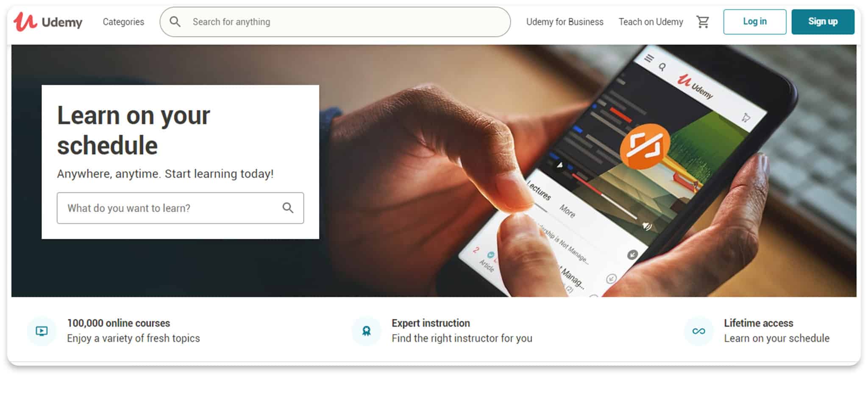Open the Categories menu
Viewport: 868px width, 397px height.
coord(123,22)
